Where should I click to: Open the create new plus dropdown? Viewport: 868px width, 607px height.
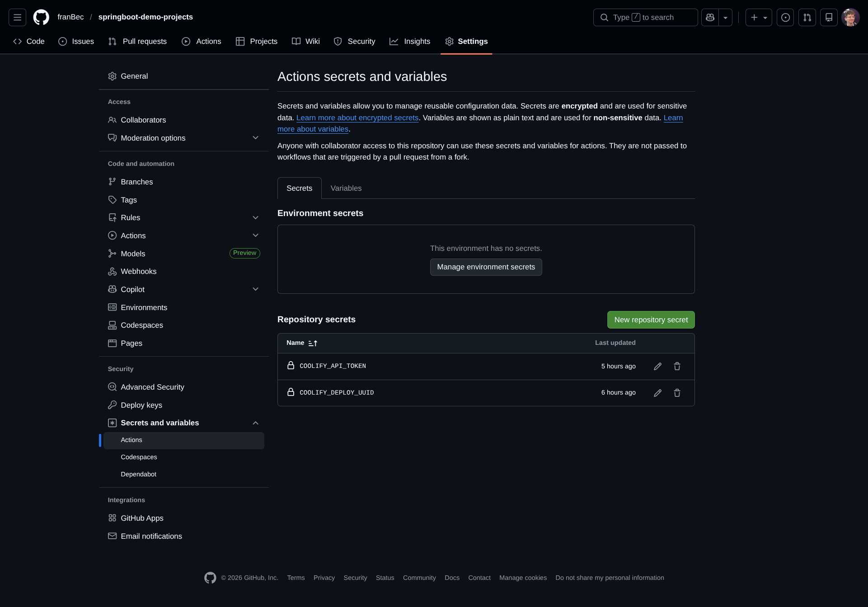click(758, 17)
